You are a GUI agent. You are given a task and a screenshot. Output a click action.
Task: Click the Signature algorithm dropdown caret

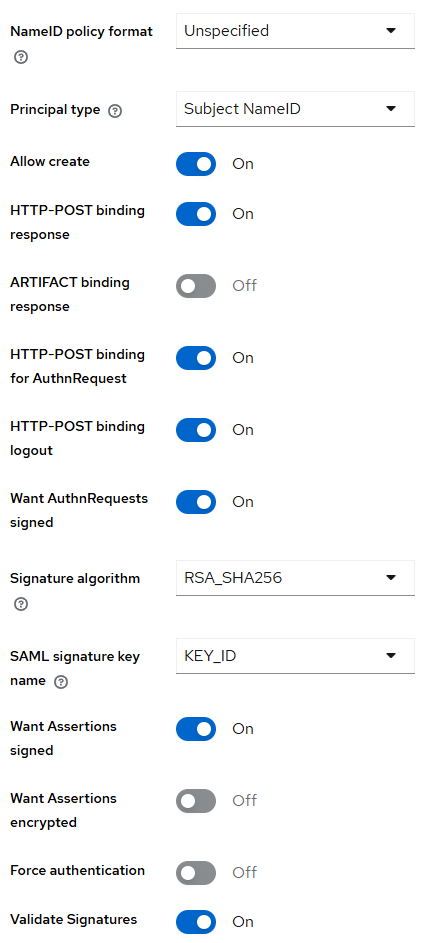tap(391, 578)
